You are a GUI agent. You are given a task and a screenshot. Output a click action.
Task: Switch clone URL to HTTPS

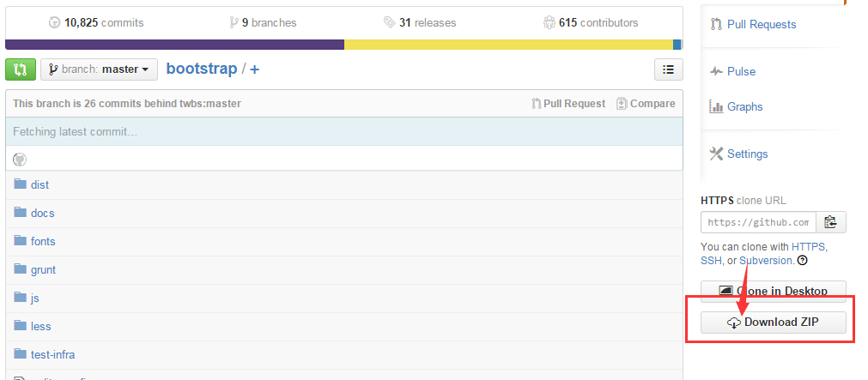pyautogui.click(x=809, y=247)
